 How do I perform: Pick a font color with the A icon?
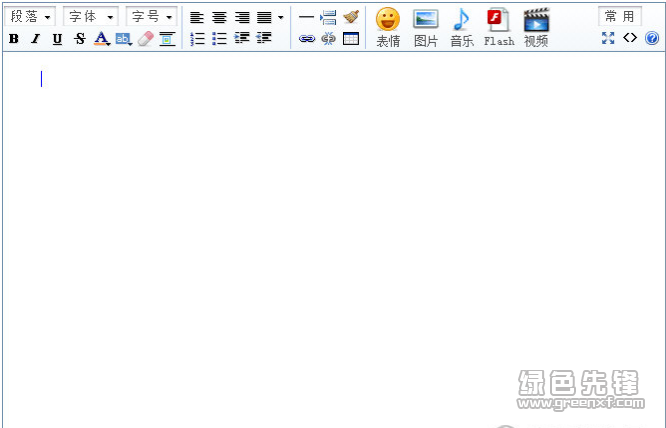[101, 39]
